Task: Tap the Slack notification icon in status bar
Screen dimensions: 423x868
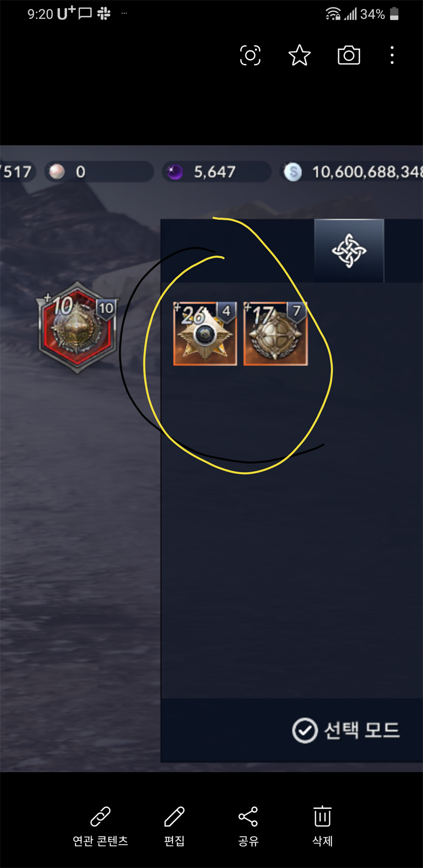Action: [104, 14]
